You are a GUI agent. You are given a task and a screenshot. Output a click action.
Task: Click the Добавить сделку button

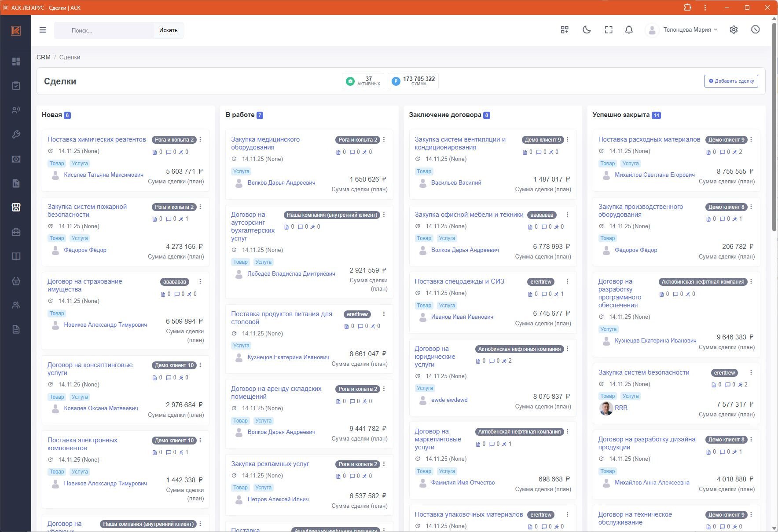pyautogui.click(x=731, y=81)
